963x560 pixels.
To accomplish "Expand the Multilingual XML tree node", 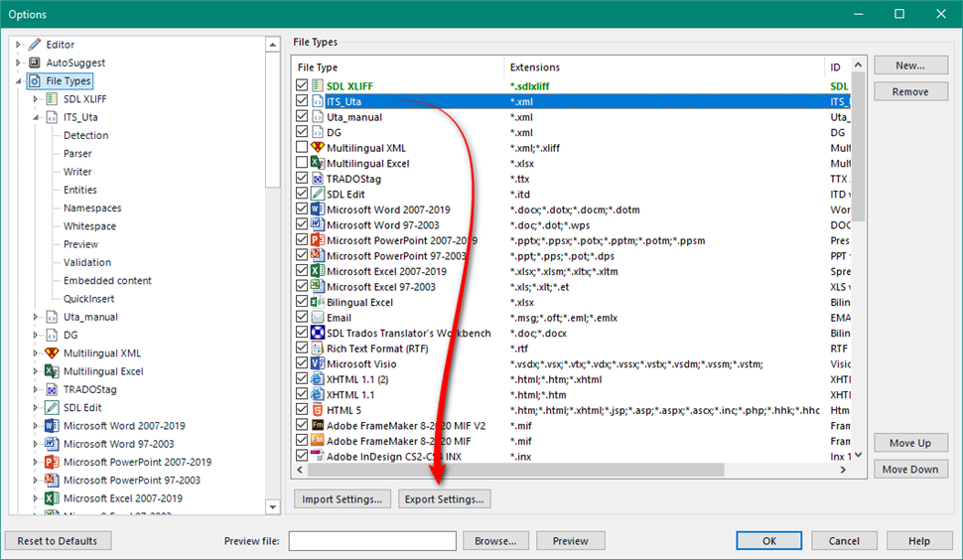I will tap(35, 353).
